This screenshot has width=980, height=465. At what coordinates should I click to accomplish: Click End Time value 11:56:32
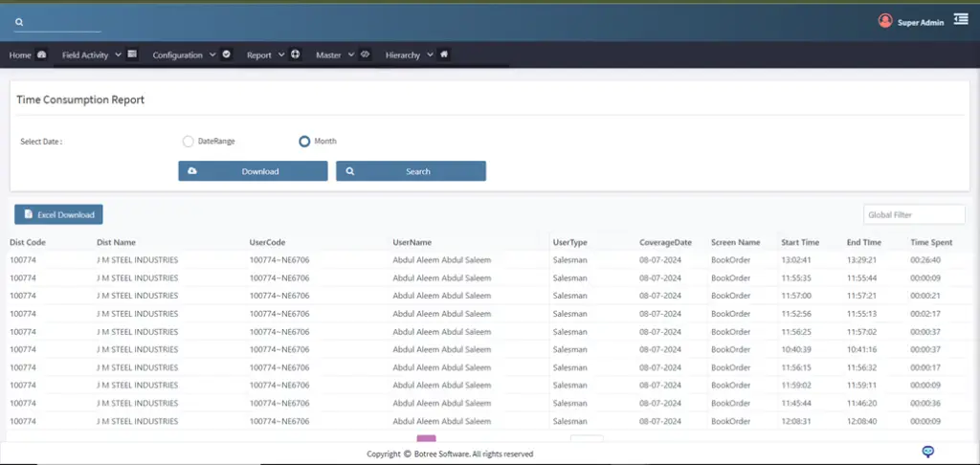pyautogui.click(x=862, y=367)
